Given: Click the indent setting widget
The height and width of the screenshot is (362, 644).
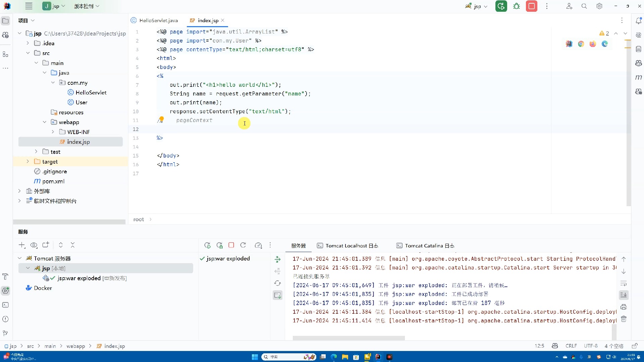Looking at the screenshot, I should coord(614,346).
